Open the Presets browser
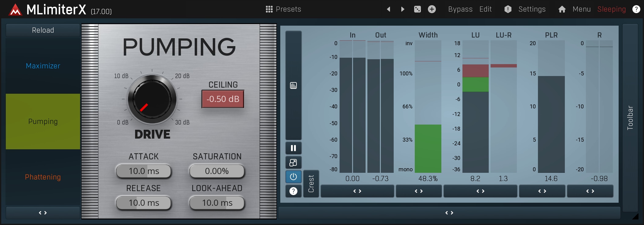The image size is (644, 225). [283, 9]
